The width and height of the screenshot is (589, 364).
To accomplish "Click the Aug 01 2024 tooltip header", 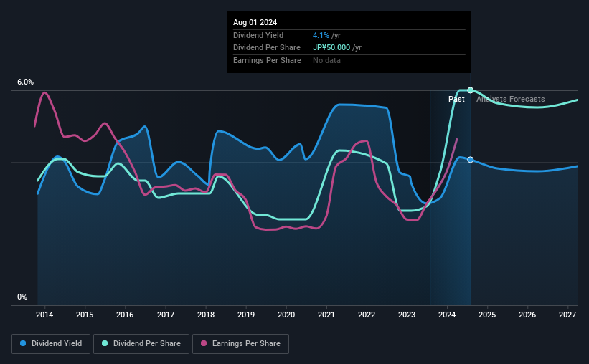I will click(255, 22).
